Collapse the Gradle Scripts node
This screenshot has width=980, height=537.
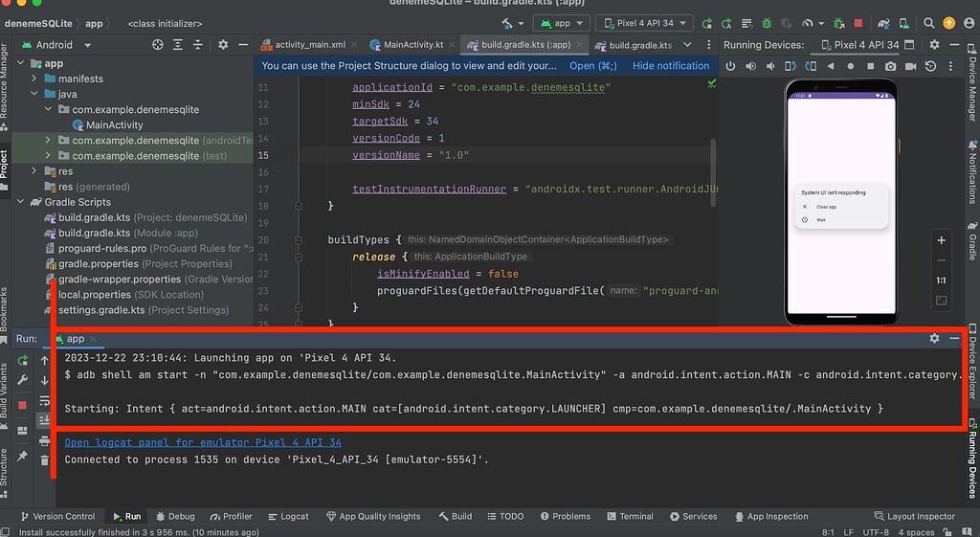21,201
